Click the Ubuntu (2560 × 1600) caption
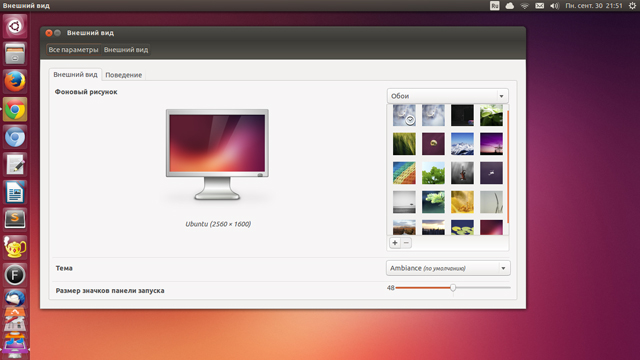This screenshot has height=360, width=640. (218, 224)
